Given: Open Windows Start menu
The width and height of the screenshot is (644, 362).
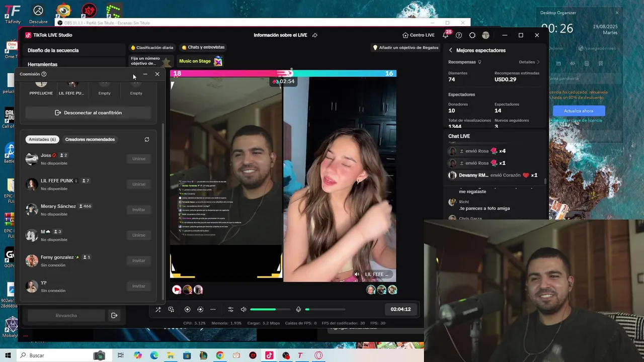Looking at the screenshot, I should point(8,355).
